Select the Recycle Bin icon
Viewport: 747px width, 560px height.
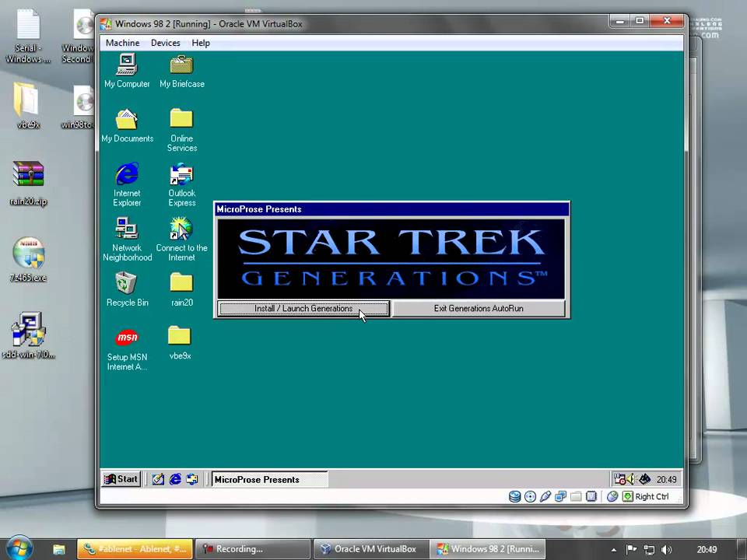coord(127,289)
